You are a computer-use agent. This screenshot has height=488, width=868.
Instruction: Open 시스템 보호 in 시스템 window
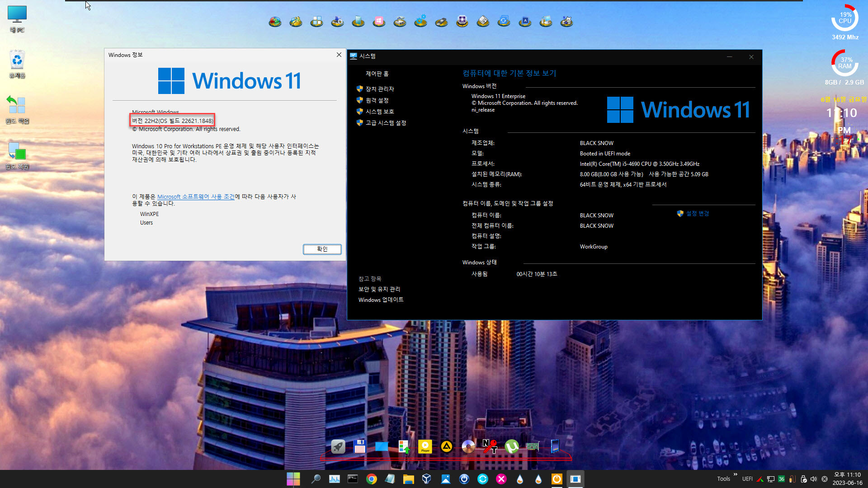pos(380,112)
